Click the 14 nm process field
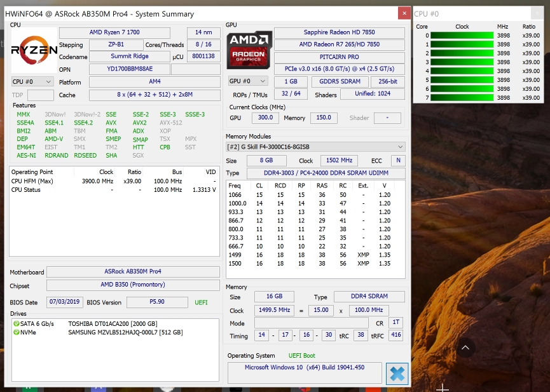 click(203, 32)
